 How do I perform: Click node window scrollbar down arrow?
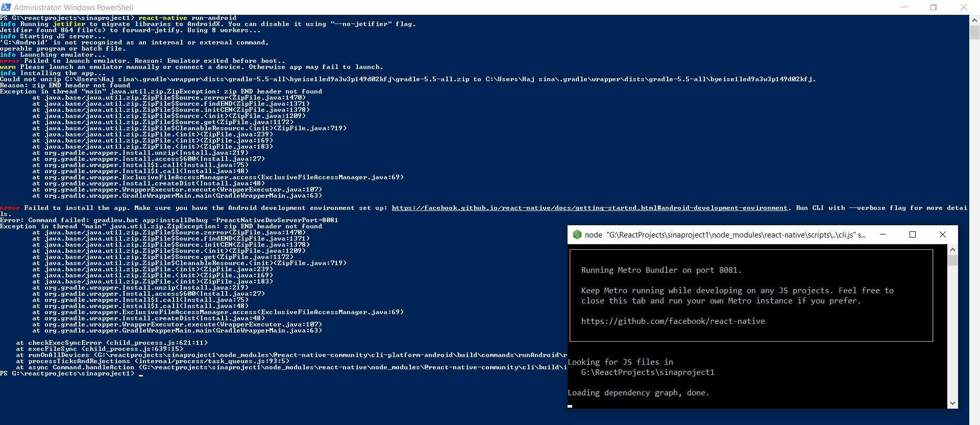[x=952, y=403]
